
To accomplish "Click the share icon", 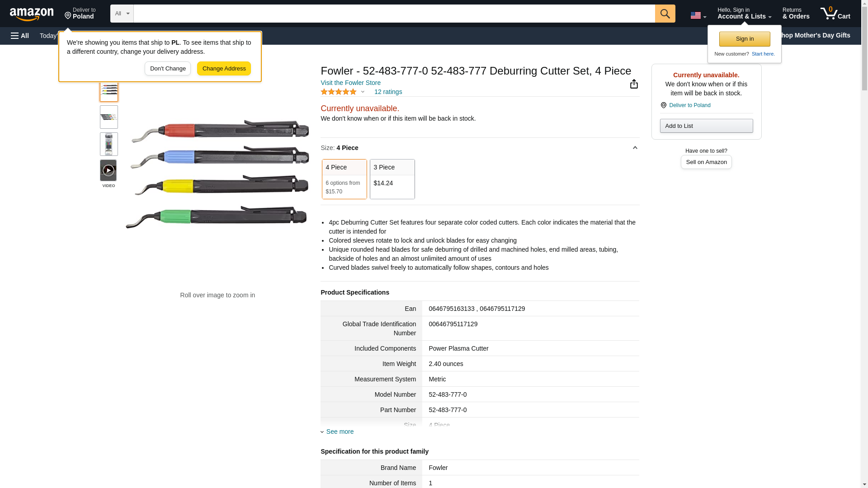I will click(634, 84).
